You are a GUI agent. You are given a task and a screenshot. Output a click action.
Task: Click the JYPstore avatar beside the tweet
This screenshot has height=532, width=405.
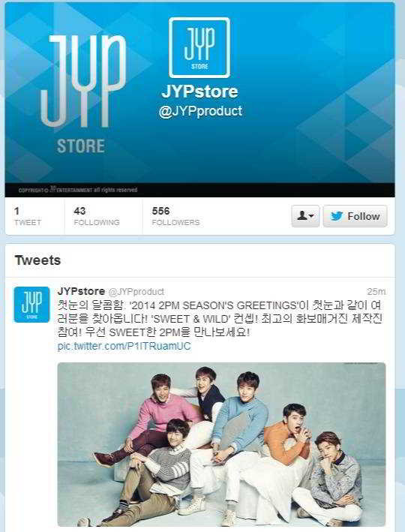(x=31, y=305)
